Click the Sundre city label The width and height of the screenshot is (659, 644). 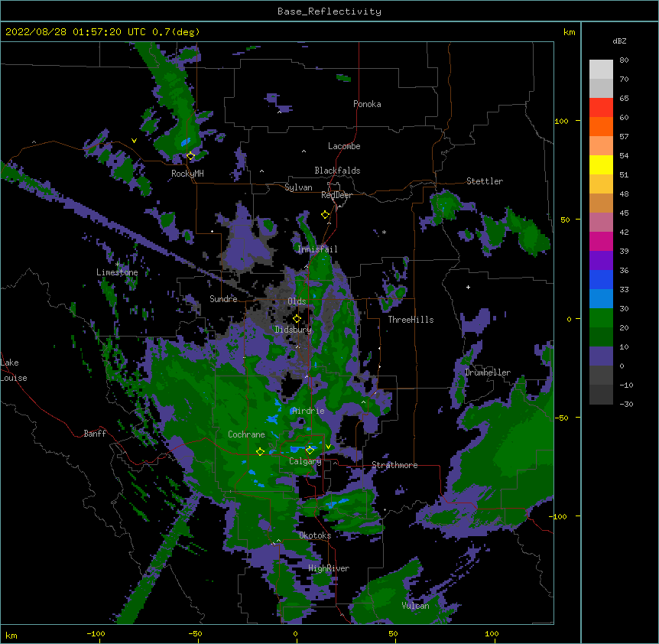pyautogui.click(x=223, y=299)
